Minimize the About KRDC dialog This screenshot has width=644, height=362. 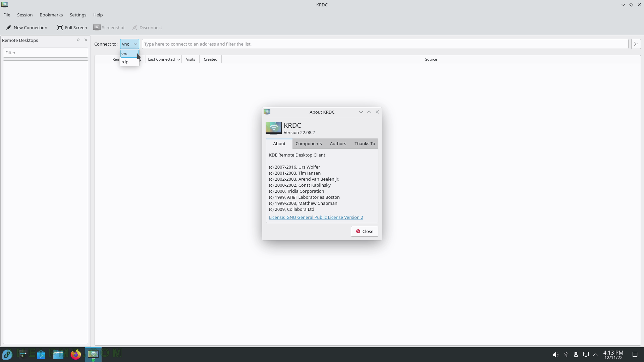click(x=361, y=112)
